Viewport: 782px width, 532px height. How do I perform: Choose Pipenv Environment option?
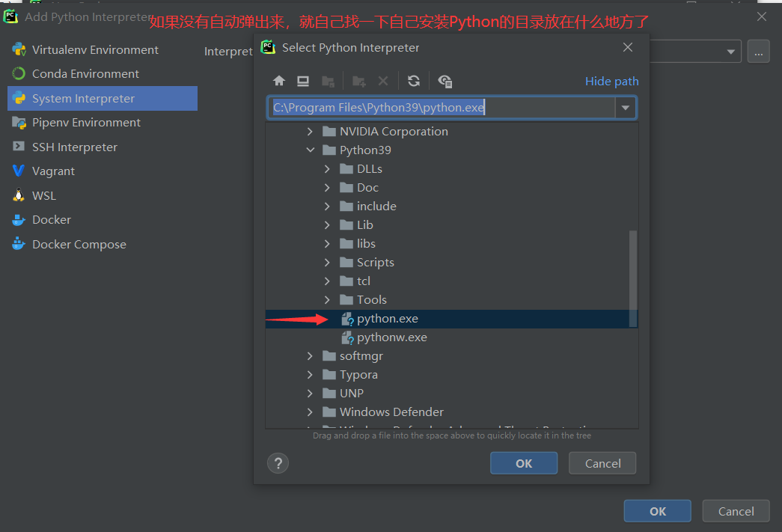[86, 123]
